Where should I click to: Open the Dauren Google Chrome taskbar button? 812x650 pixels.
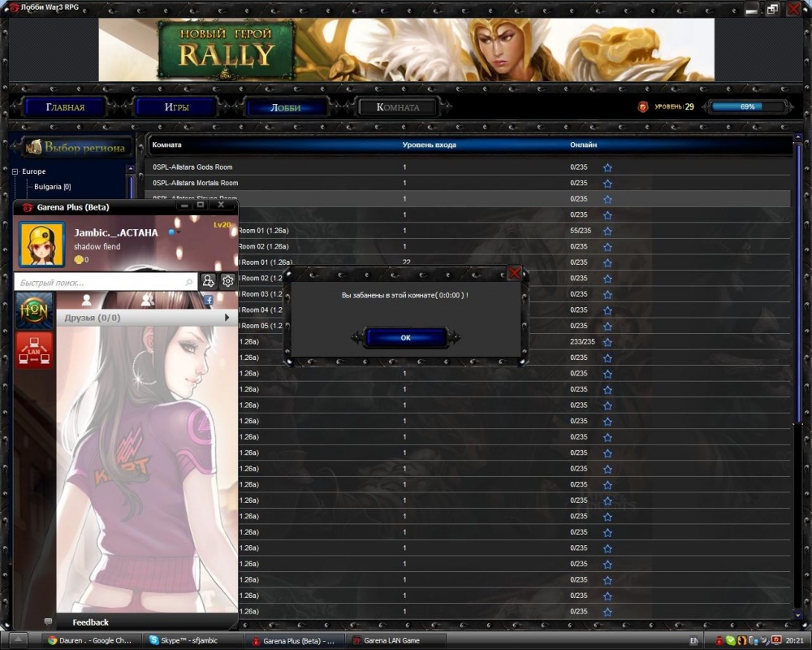(90, 641)
